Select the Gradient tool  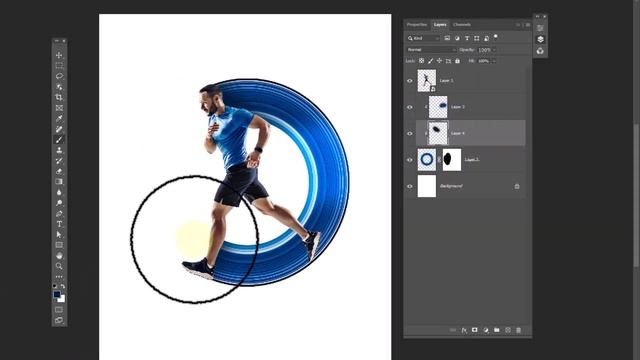(59, 182)
